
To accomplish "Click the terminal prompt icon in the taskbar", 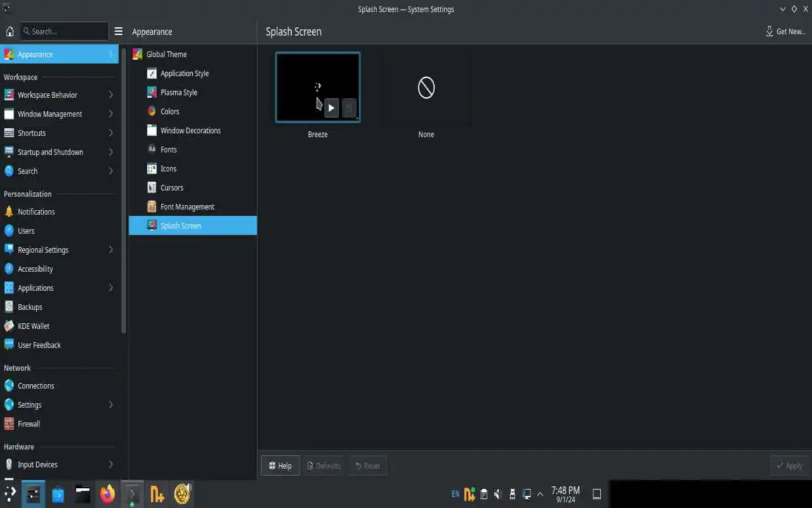I will 132,493.
